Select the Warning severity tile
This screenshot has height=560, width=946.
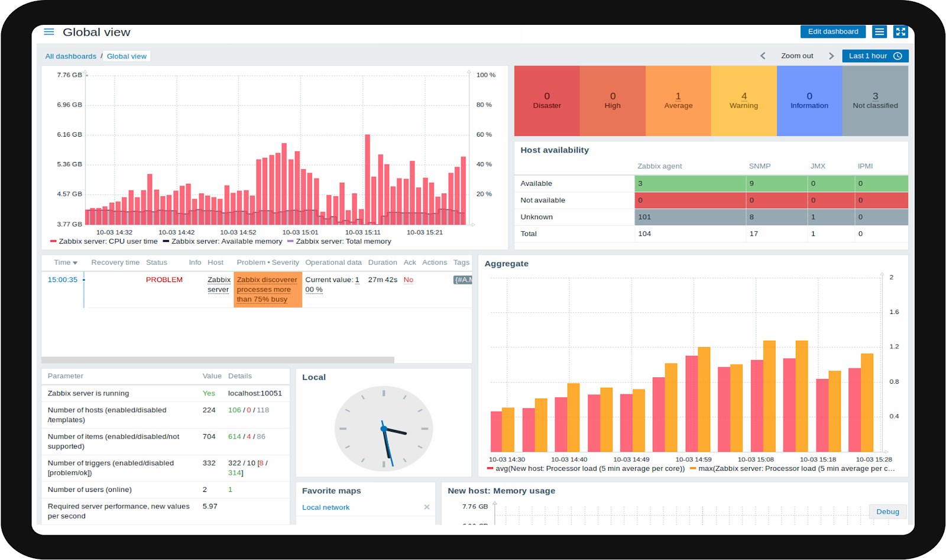744,101
